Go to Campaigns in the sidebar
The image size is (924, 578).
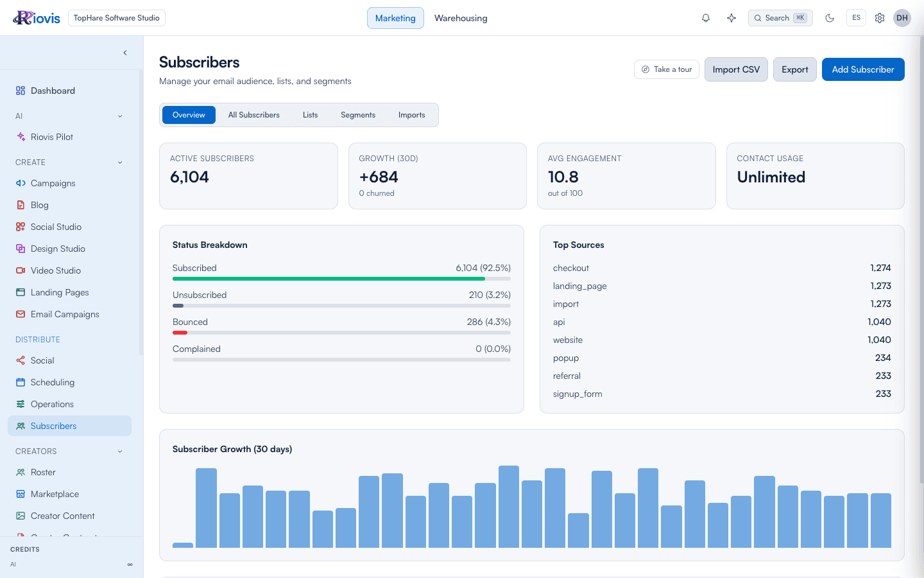coord(69,183)
